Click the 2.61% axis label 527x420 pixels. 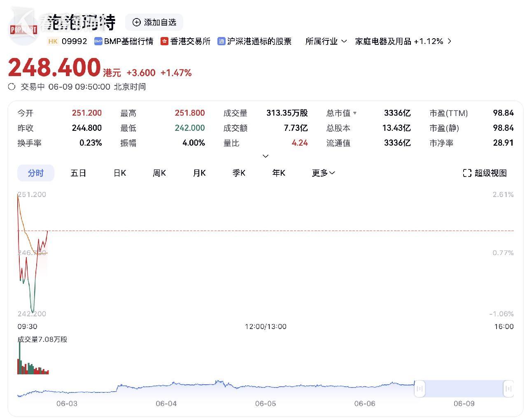coord(503,194)
